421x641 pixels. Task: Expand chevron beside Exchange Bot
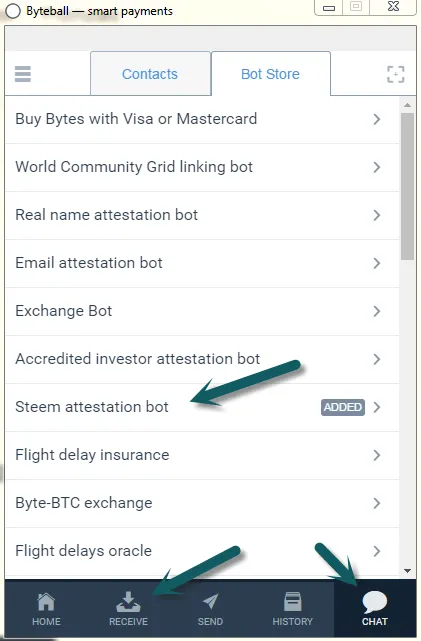pyautogui.click(x=377, y=311)
